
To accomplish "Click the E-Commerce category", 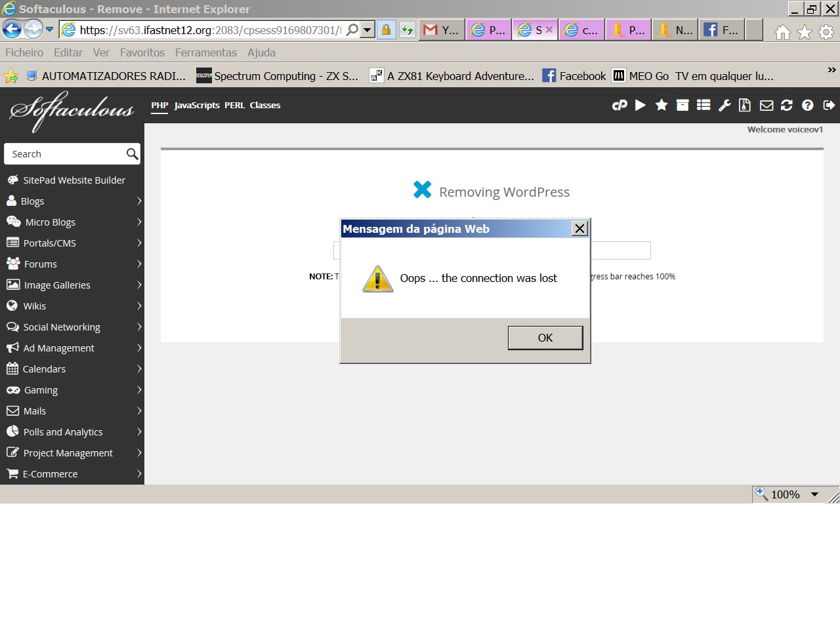I will tap(72, 473).
